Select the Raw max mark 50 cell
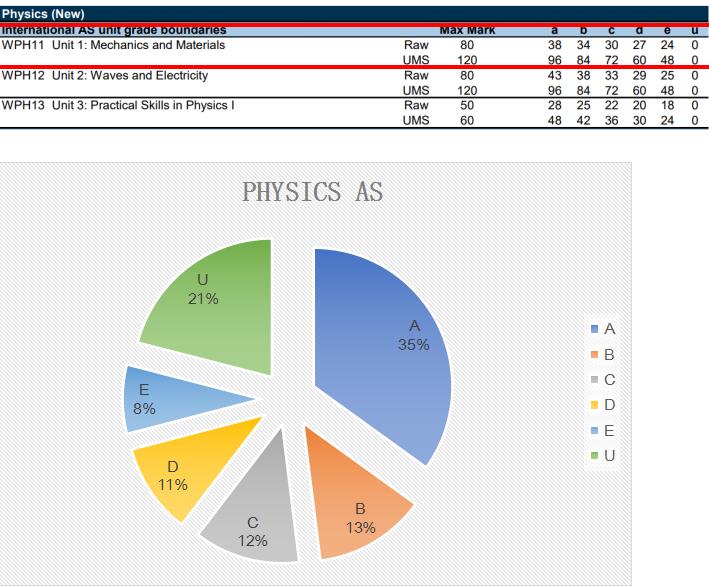709x587 pixels. click(467, 105)
